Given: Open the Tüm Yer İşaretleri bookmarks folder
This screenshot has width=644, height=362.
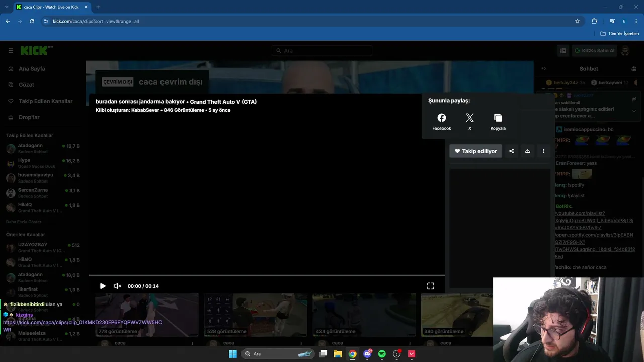Looking at the screenshot, I should point(620,34).
